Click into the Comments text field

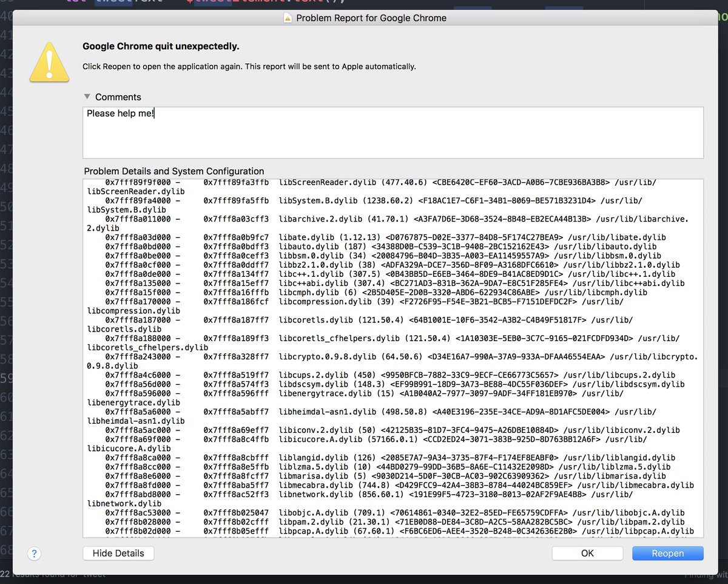pyautogui.click(x=393, y=132)
